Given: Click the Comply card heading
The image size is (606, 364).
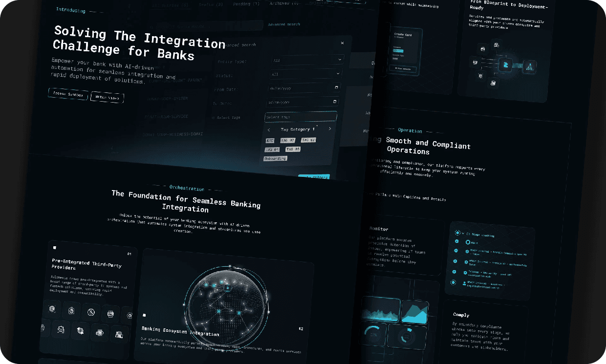Looking at the screenshot, I should 460,315.
